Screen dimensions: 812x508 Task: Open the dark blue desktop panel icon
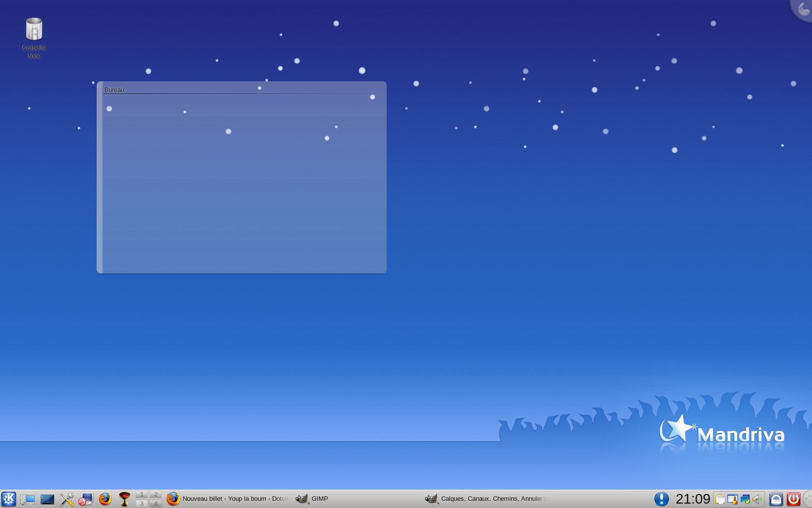click(x=47, y=499)
